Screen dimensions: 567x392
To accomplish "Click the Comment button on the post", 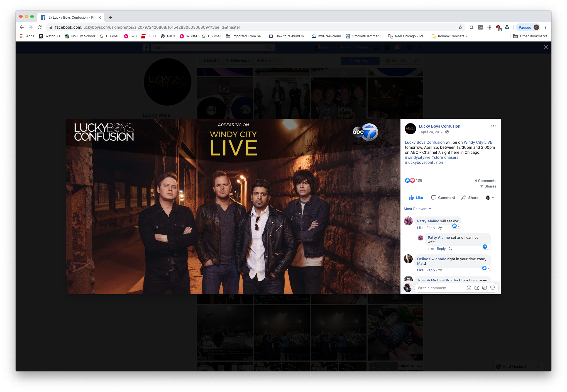I will click(x=443, y=198).
